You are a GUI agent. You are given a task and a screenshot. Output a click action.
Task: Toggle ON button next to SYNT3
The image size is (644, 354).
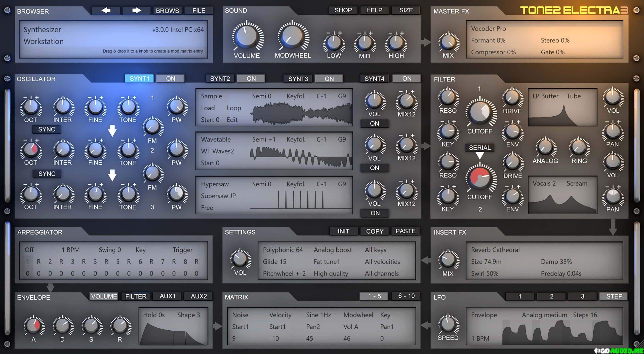[x=329, y=78]
